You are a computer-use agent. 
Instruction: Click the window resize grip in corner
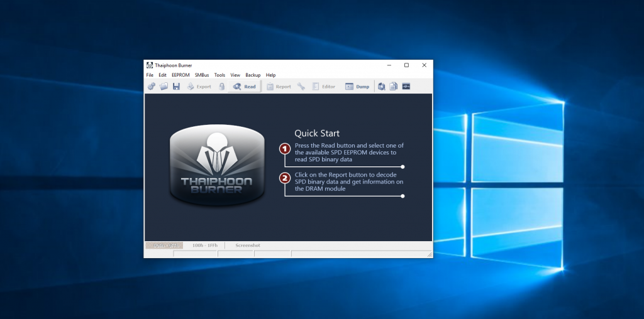tap(430, 254)
